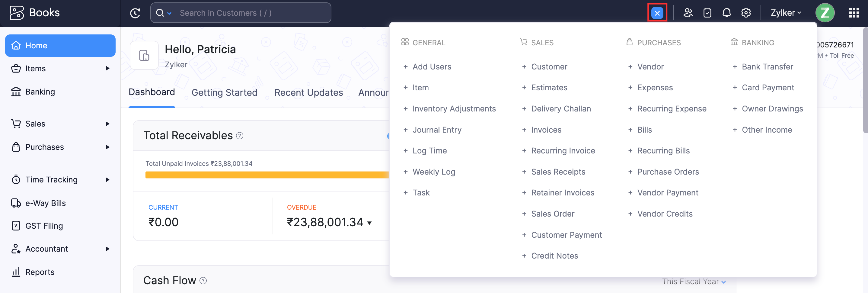Expand the Sales sidebar submenu
This screenshot has height=293, width=868.
(x=107, y=124)
